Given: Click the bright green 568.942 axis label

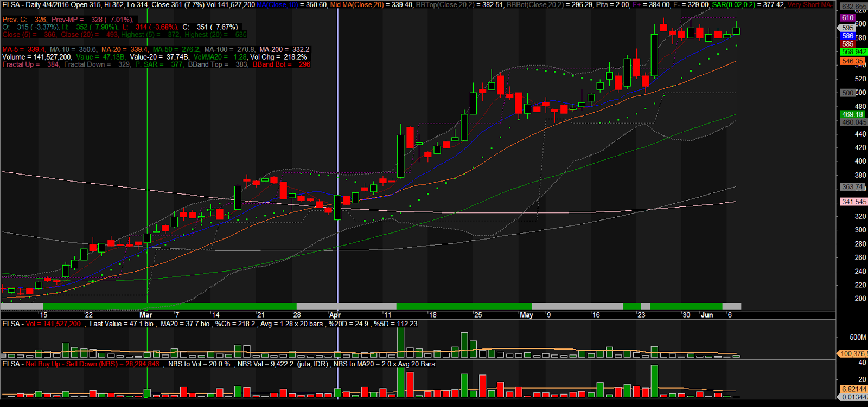Looking at the screenshot, I should [854, 52].
